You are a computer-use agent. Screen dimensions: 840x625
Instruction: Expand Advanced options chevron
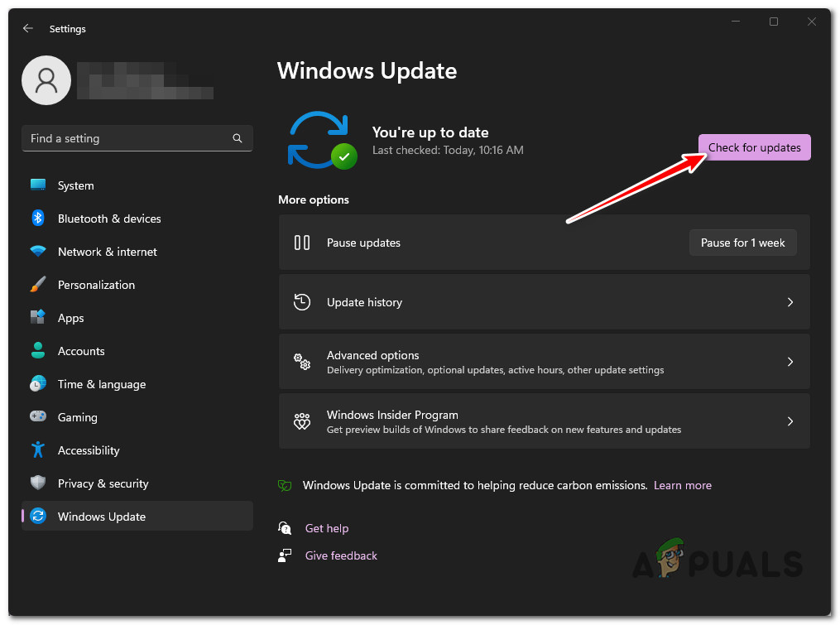tap(790, 361)
